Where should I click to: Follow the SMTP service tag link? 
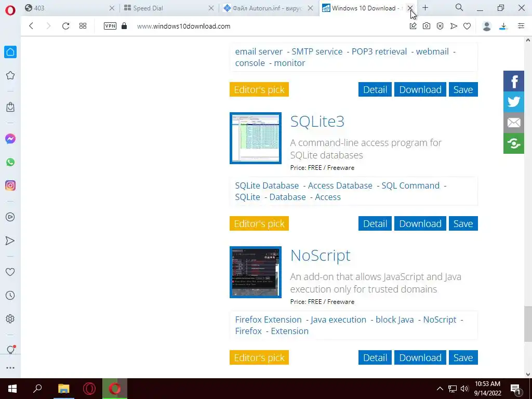tap(317, 51)
